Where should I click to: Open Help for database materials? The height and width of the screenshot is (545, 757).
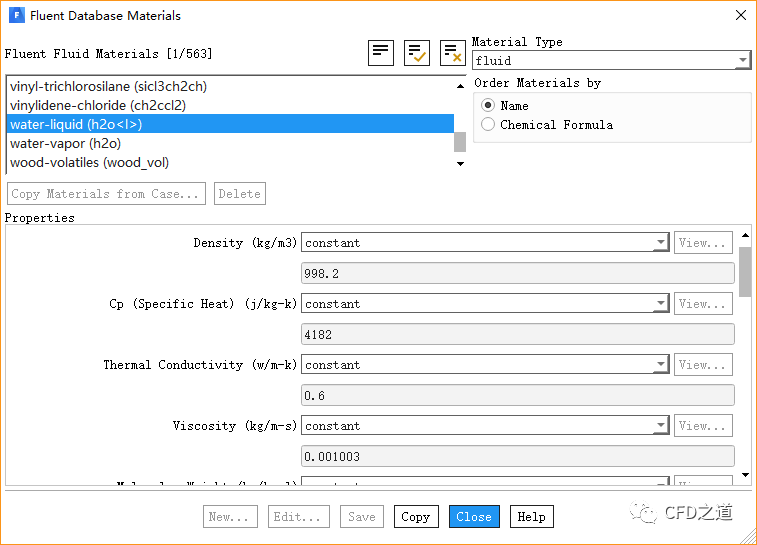pos(531,517)
